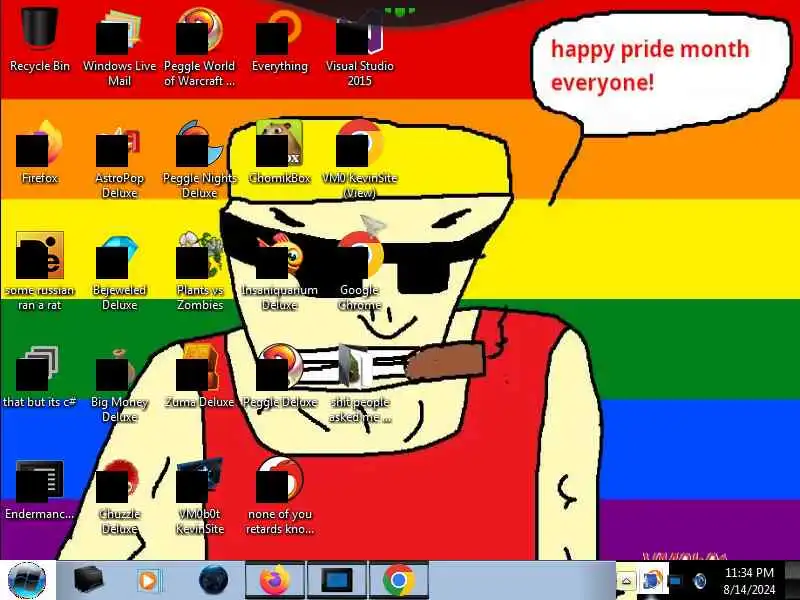Launch the Zuma Deluxe desktop shortcut

199,376
